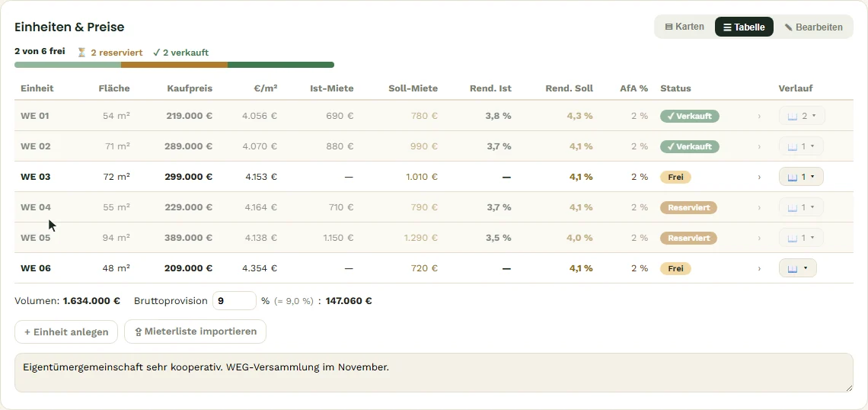Viewport: 868px width, 410px height.
Task: Click the chevron arrow in WE 03 row
Action: (759, 178)
